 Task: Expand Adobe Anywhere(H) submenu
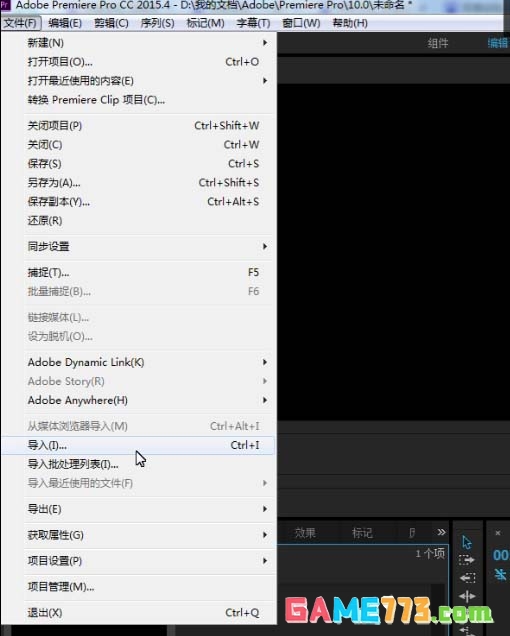(x=138, y=400)
